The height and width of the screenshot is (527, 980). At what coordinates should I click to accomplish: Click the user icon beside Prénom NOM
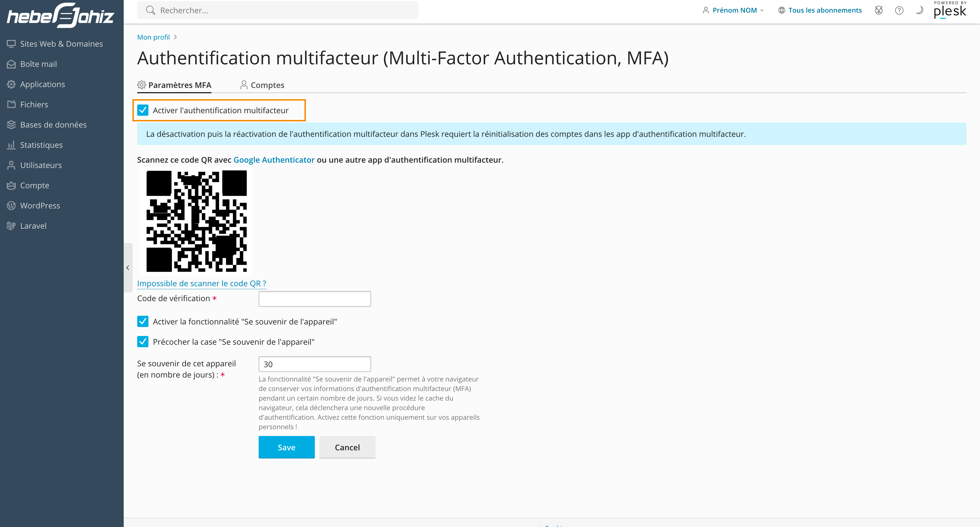[706, 10]
